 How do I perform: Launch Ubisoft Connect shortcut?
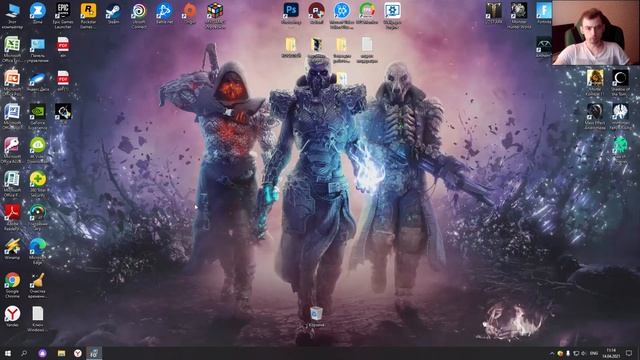pos(139,11)
